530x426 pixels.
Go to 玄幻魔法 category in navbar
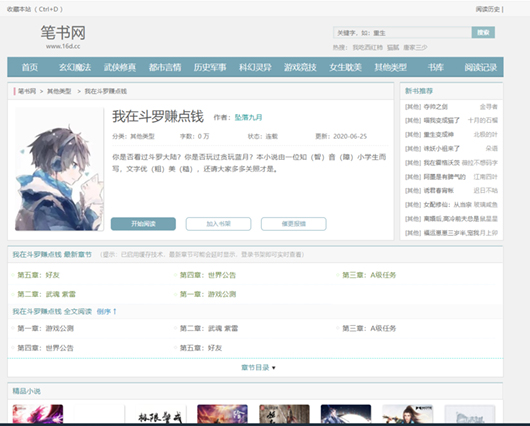pos(75,67)
